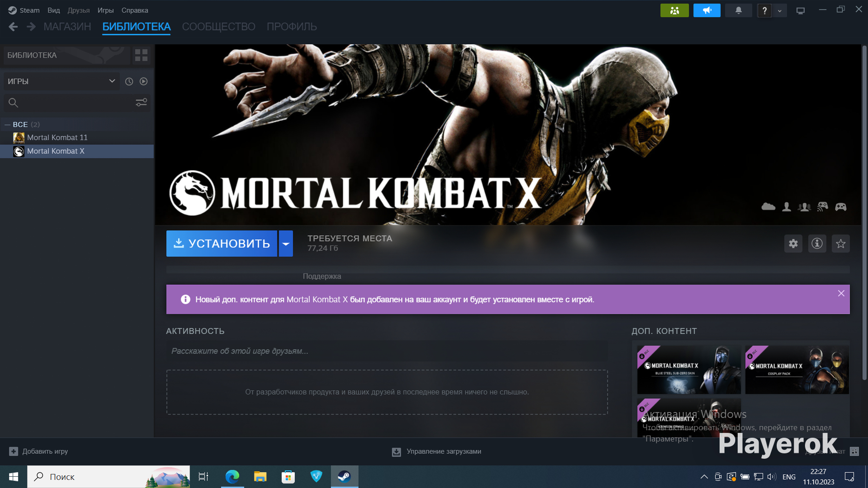Collapse the ВСЕ games list
The height and width of the screenshot is (488, 868).
tap(7, 124)
